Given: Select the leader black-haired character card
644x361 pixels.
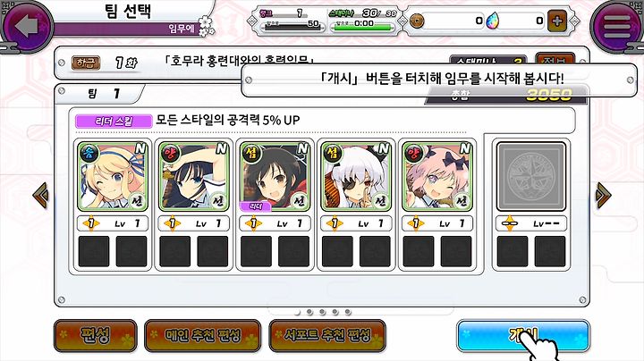Looking at the screenshot, I should 275,176.
